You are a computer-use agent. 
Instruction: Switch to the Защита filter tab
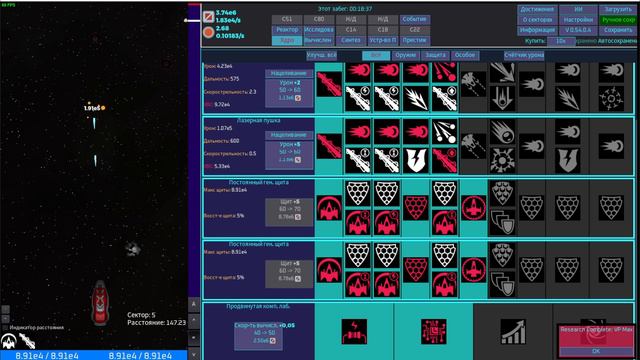click(x=435, y=55)
